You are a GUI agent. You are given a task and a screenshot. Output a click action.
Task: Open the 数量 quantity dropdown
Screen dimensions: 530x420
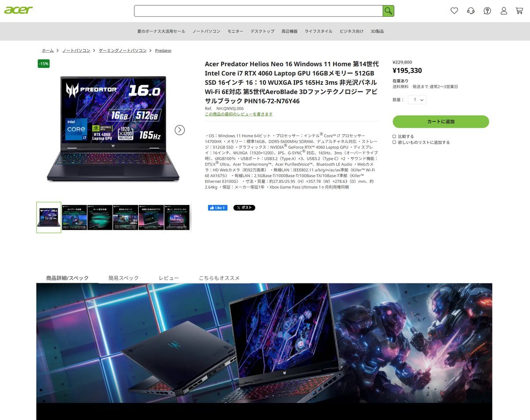coord(417,100)
